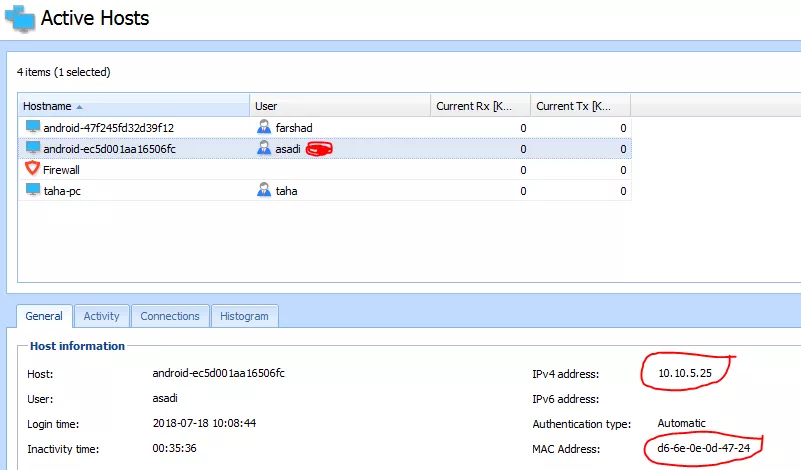Open the General tab
This screenshot has width=801, height=470.
pyautogui.click(x=44, y=316)
